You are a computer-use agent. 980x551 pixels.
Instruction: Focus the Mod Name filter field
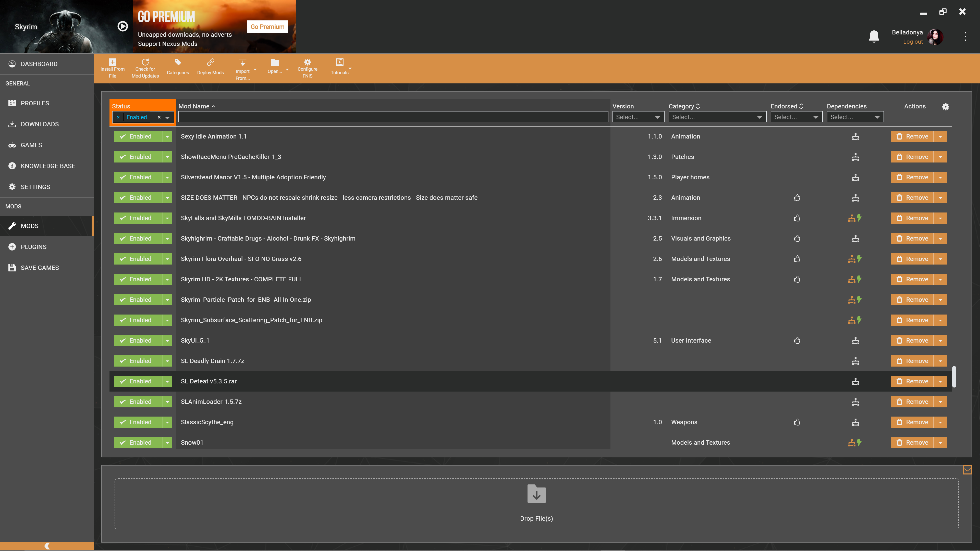click(393, 117)
